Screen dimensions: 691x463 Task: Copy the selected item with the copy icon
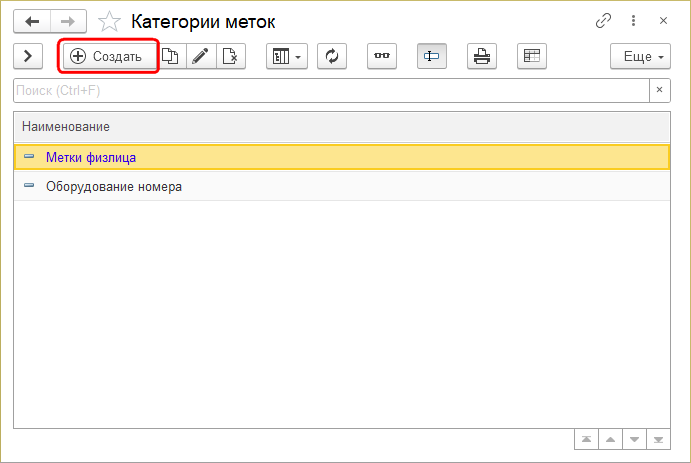pyautogui.click(x=171, y=57)
